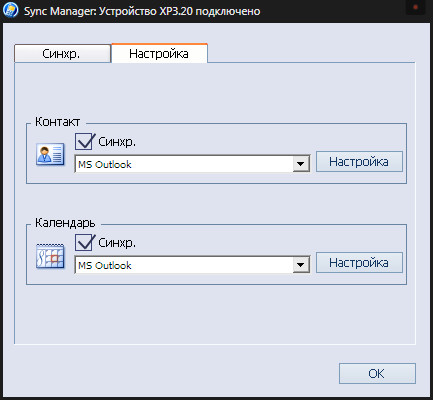Click the Синхр. label text in Контакт group
This screenshot has height=400, width=433.
click(117, 142)
